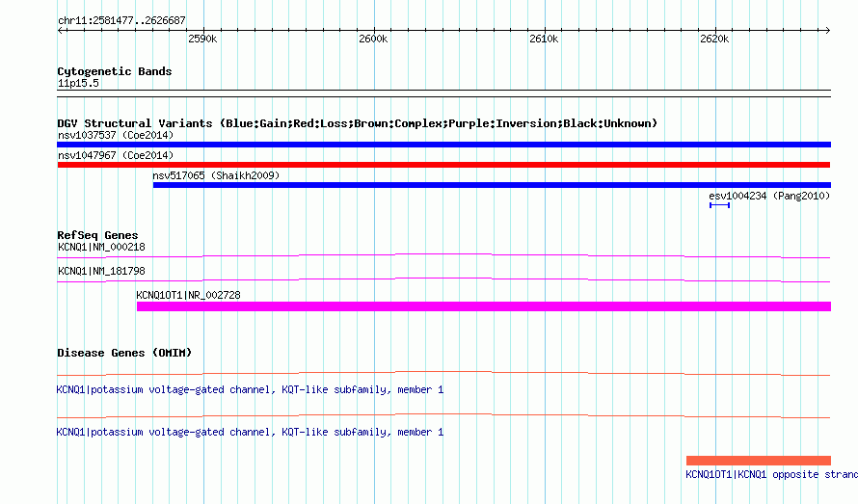Open variant label nsv517065 (Shaikh2009)
This screenshot has height=504, width=858.
[216, 175]
